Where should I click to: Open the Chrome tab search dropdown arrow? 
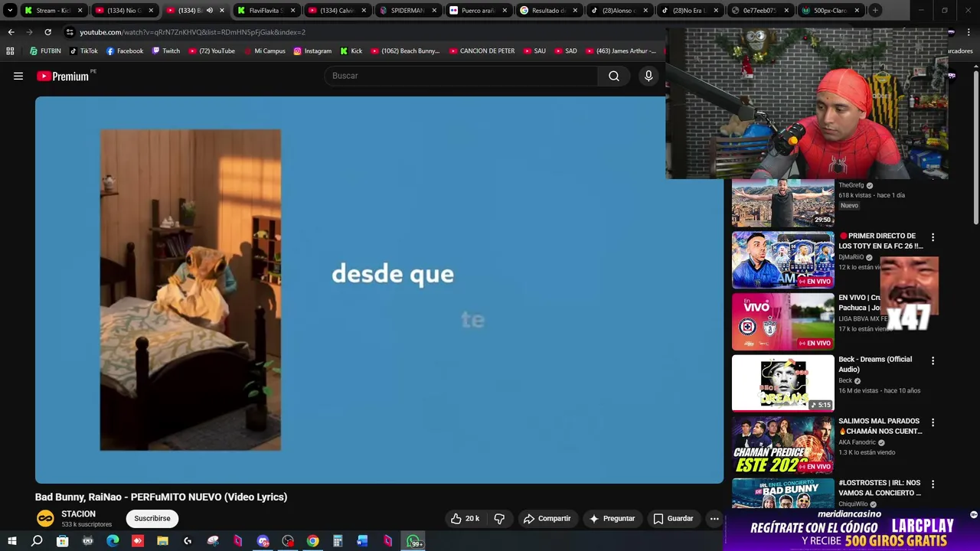coord(10,10)
